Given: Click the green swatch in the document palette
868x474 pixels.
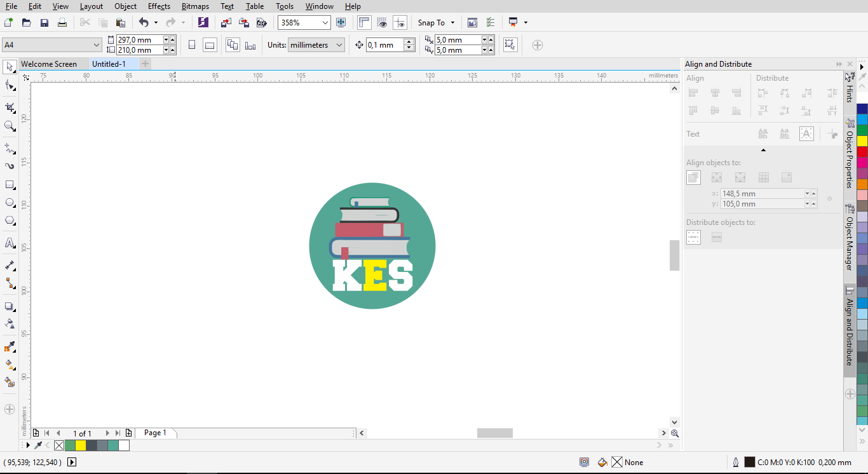Looking at the screenshot, I should (70, 445).
